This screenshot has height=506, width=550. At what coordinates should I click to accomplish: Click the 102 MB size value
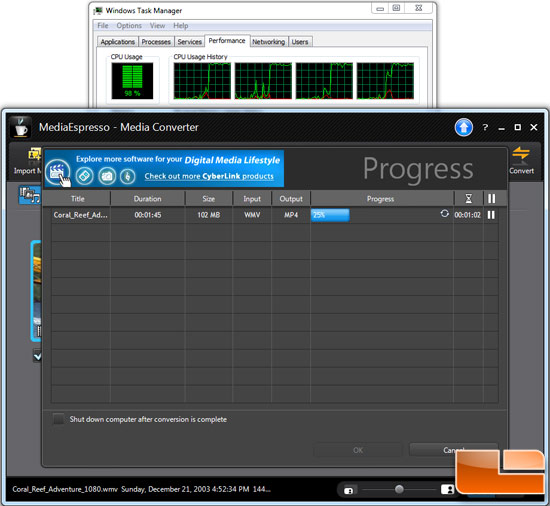[x=209, y=215]
